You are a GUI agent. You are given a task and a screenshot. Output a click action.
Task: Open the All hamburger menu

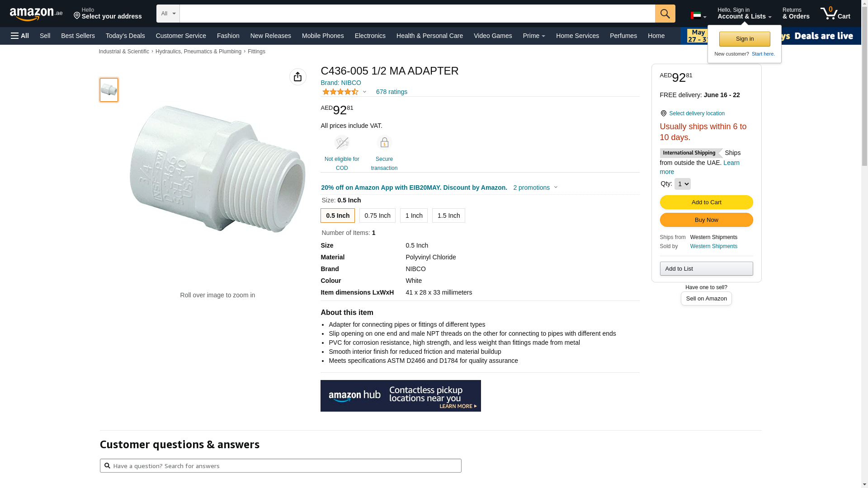tap(20, 36)
